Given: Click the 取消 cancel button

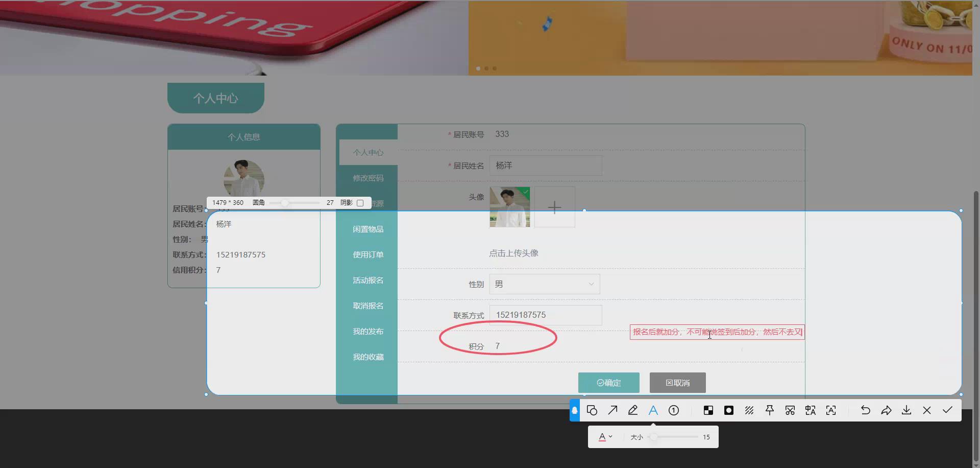Looking at the screenshot, I should [x=678, y=383].
